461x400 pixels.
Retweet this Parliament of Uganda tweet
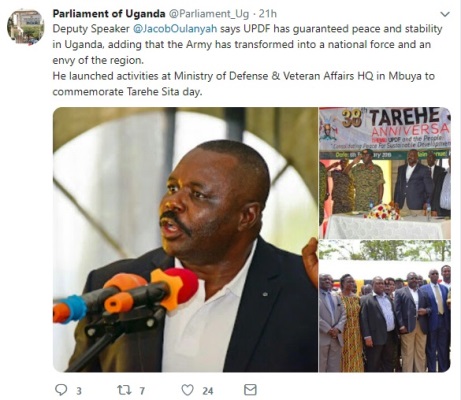click(124, 390)
